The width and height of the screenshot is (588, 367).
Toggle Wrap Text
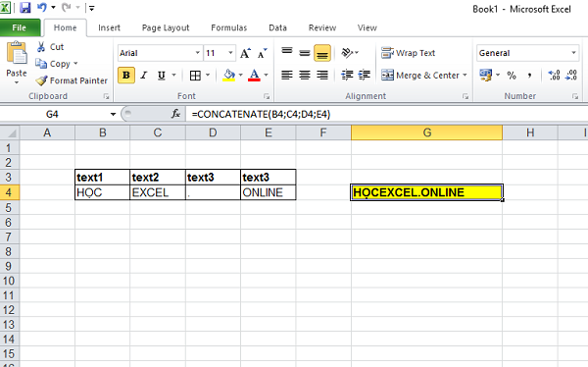(408, 53)
